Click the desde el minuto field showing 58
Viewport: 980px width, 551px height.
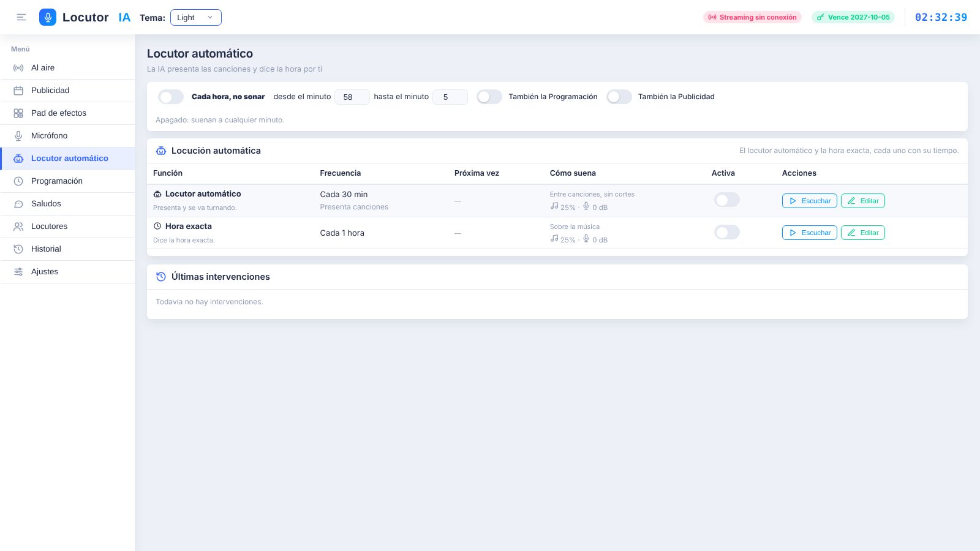coord(352,97)
